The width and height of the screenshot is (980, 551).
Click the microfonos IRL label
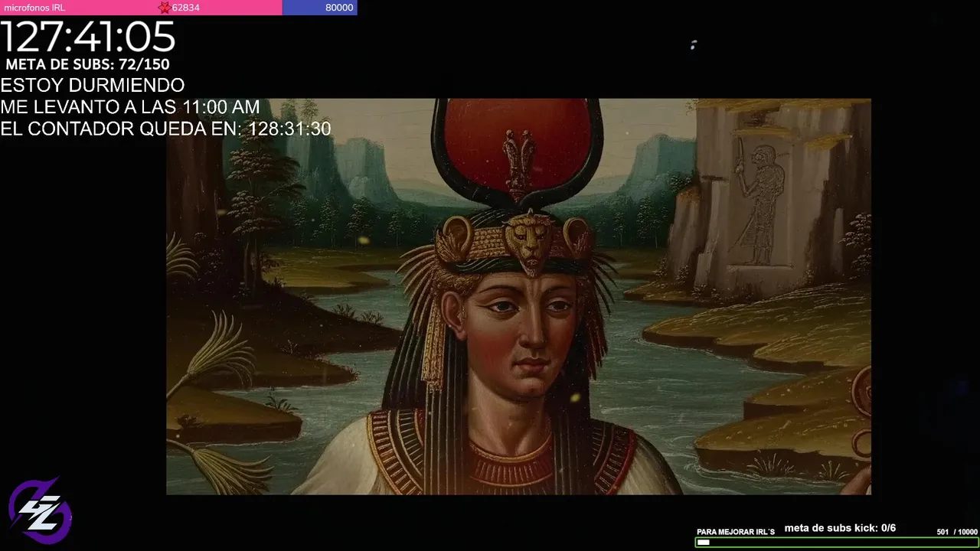(34, 8)
